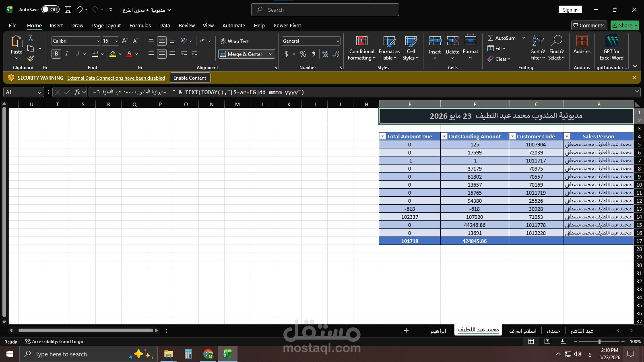This screenshot has height=362, width=644.
Task: Click the Undo arrow icon
Action: tap(80, 10)
